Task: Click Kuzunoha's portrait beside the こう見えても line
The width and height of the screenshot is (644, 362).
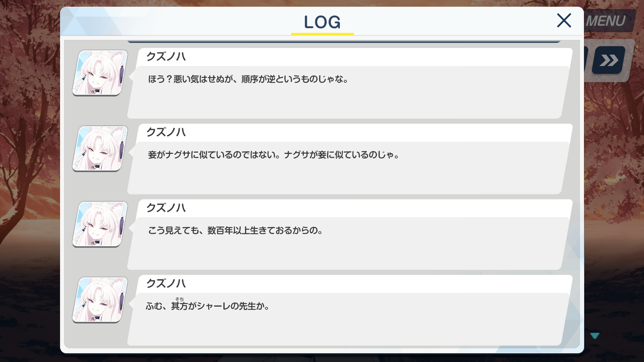Action: pyautogui.click(x=100, y=224)
